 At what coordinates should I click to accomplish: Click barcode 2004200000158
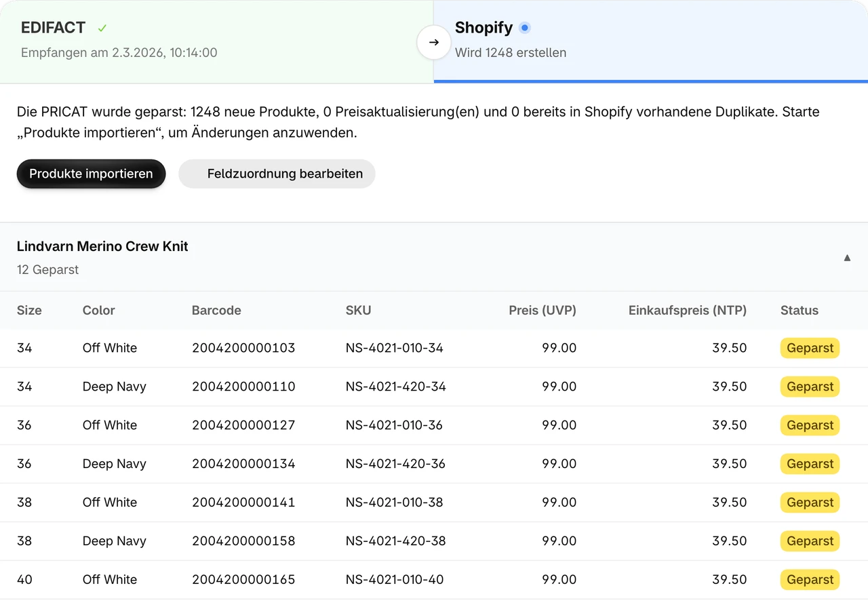pos(243,541)
